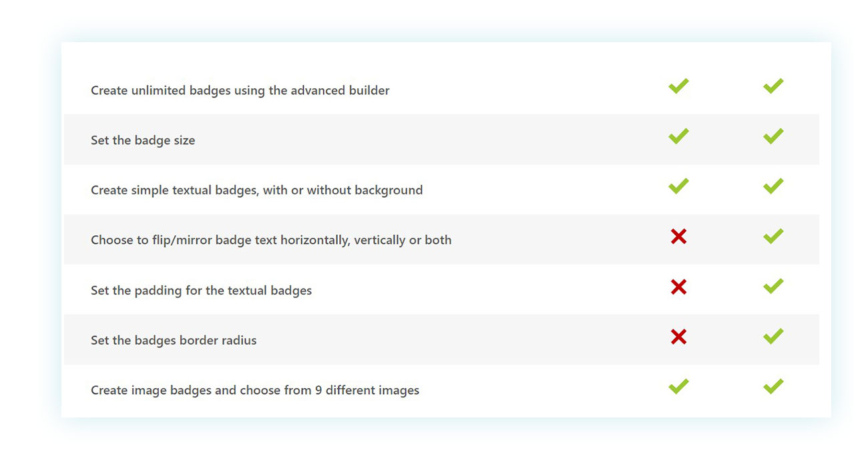Click 'Set the badges border radius' text
The width and height of the screenshot is (868, 467).
coord(174,341)
